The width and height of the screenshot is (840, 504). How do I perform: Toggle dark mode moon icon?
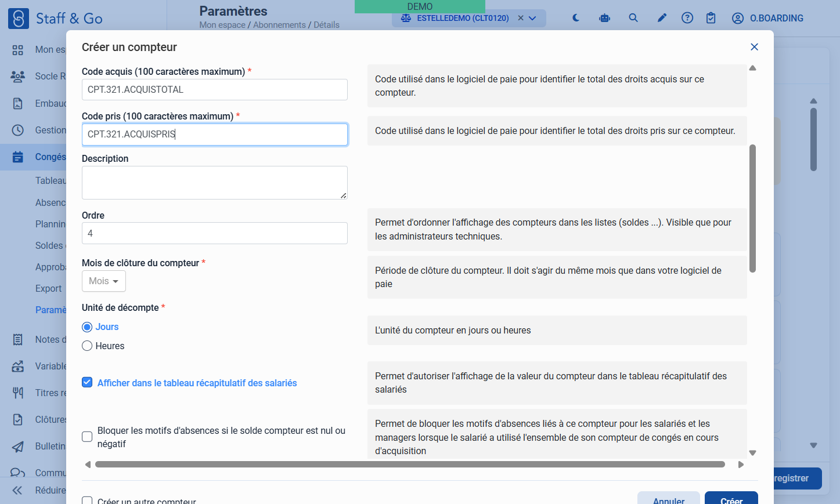click(x=576, y=18)
